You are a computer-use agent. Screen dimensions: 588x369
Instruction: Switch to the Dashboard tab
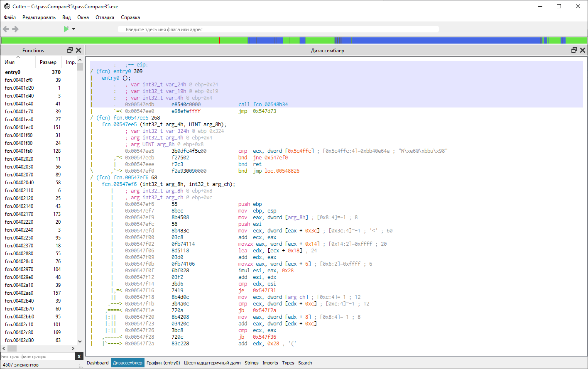pyautogui.click(x=98, y=363)
